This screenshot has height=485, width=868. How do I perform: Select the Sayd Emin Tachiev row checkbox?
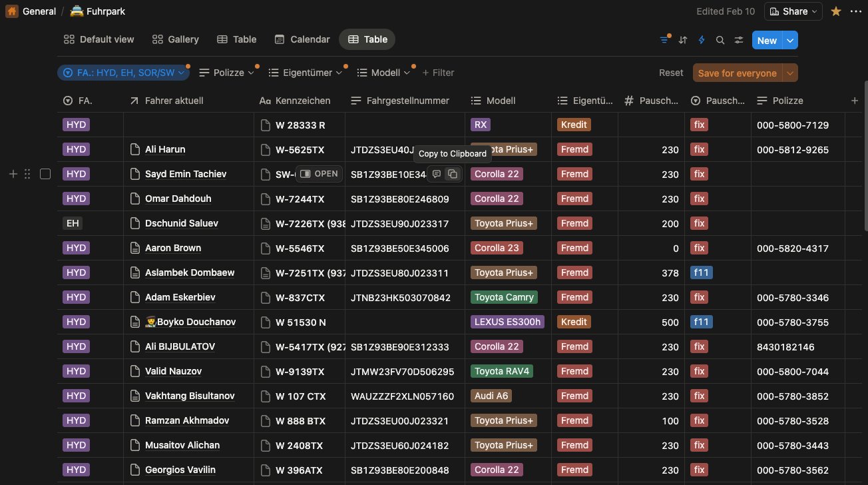[x=45, y=174]
